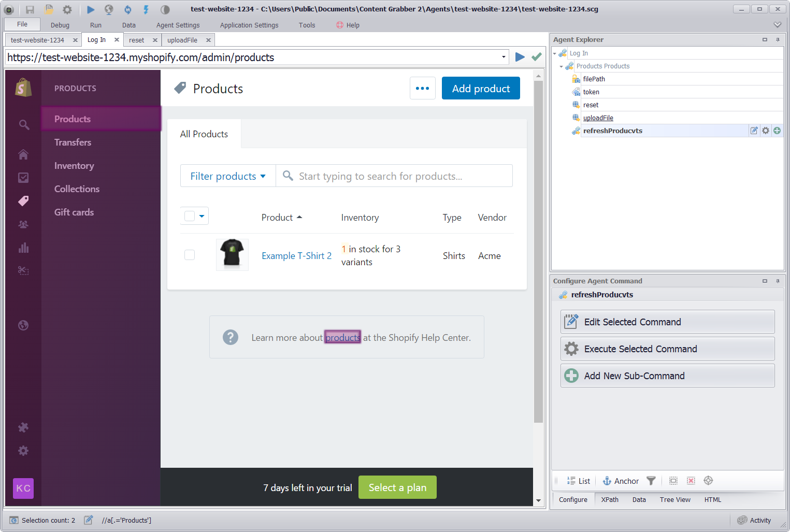Viewport: 790px width, 532px height.
Task: Tick the Example T-Shirt 2 checkbox
Action: click(190, 255)
